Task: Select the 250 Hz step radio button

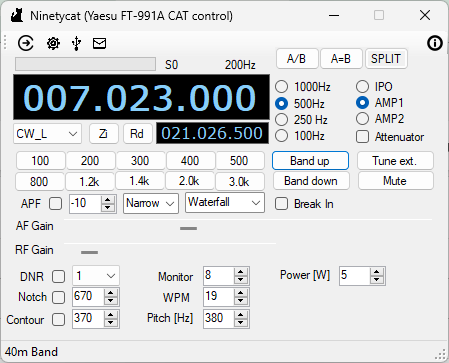Action: [281, 119]
